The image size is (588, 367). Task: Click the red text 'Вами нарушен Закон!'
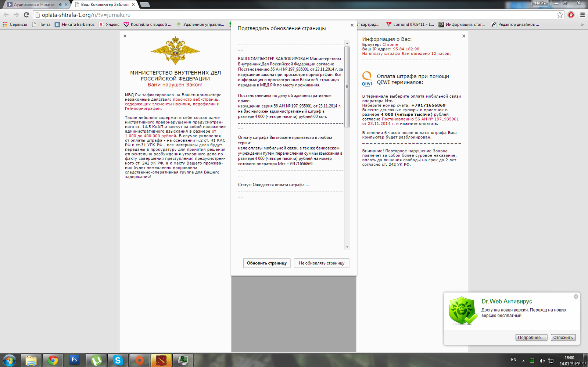coord(175,85)
